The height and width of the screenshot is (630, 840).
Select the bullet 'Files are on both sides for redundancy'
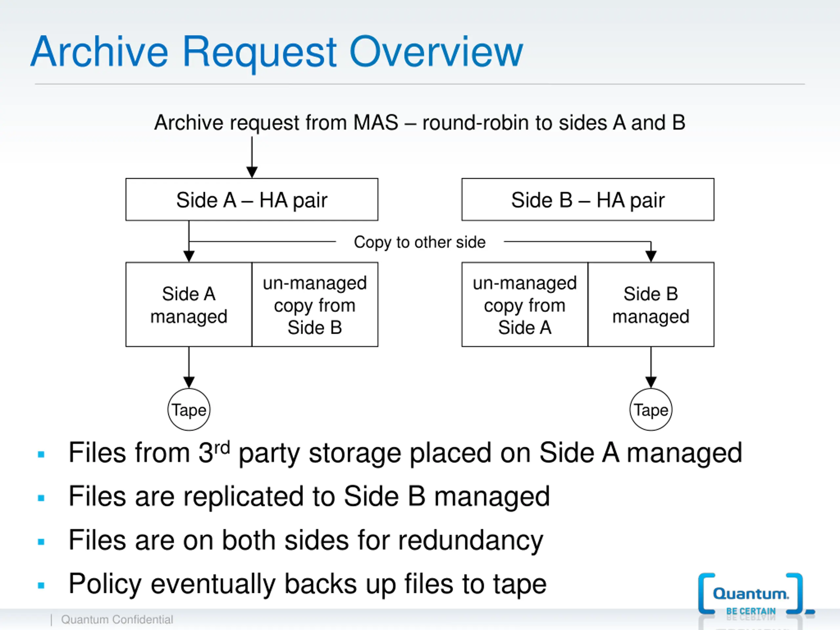306,540
